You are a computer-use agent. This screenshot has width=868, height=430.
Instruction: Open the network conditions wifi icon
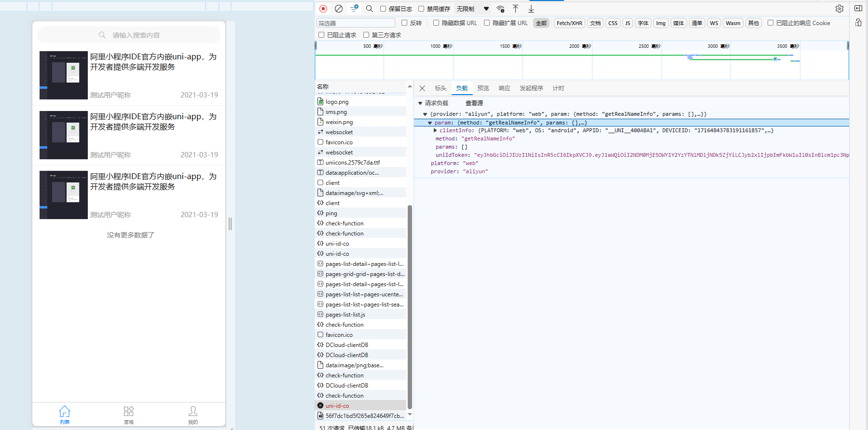[500, 9]
